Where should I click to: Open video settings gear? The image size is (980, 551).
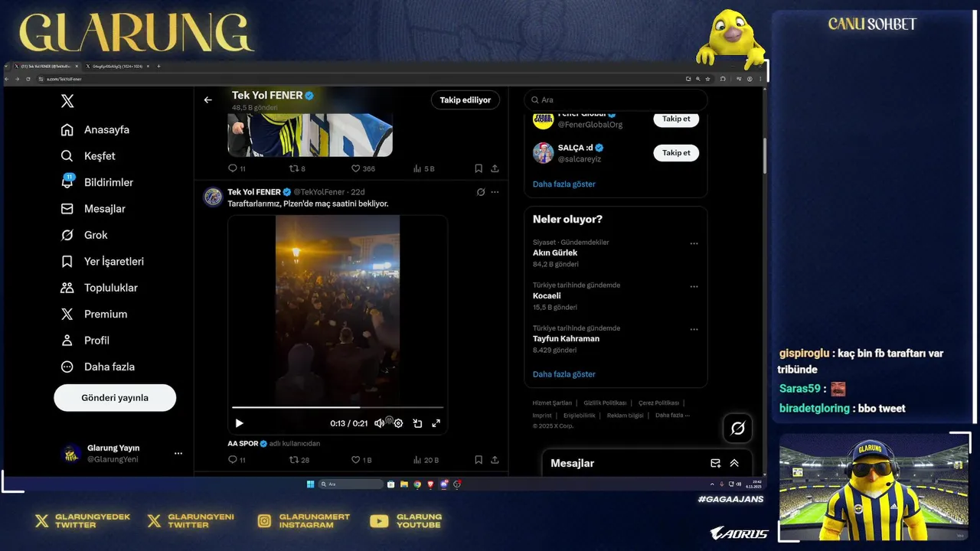click(x=398, y=423)
